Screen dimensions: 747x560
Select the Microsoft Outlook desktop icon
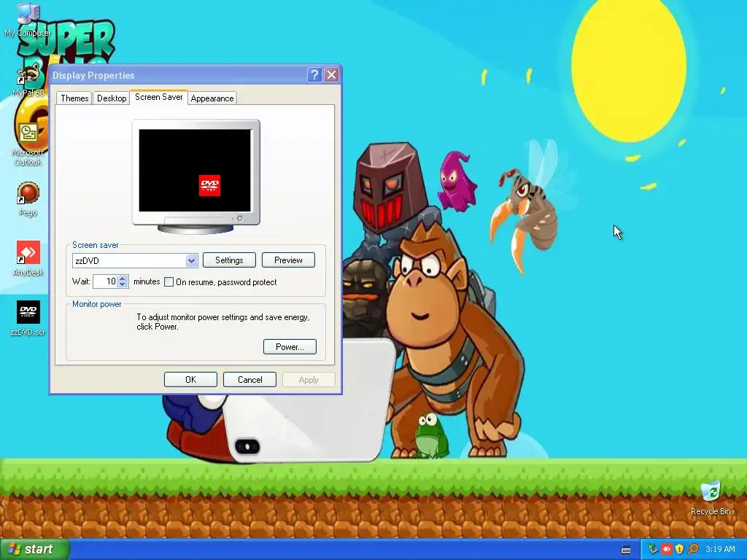pyautogui.click(x=28, y=144)
